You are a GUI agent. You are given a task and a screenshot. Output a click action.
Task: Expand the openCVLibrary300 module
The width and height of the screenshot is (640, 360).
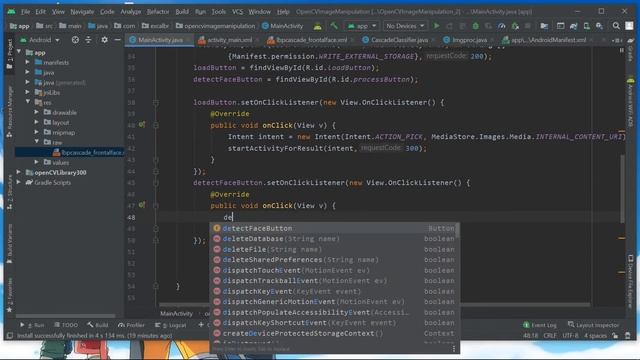click(19, 172)
